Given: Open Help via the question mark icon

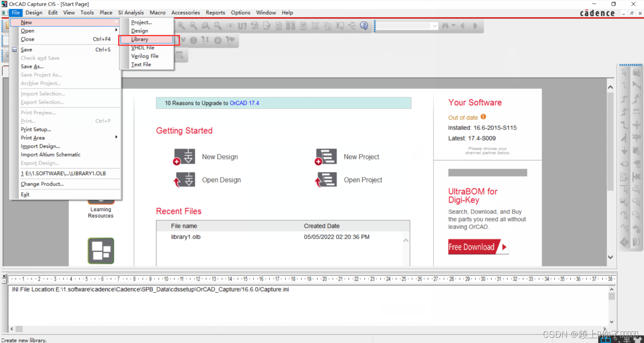Looking at the screenshot, I should pos(364,26).
